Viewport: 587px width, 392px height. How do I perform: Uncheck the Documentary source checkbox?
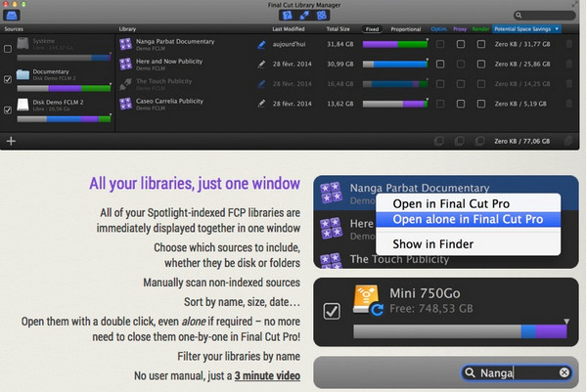click(8, 79)
